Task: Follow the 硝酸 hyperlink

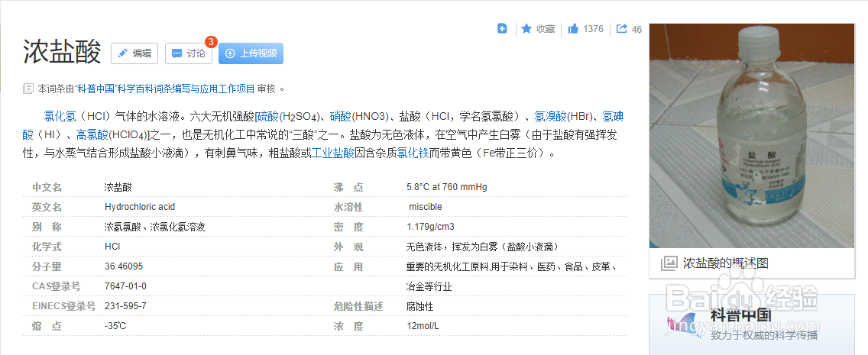Action: pos(341,117)
